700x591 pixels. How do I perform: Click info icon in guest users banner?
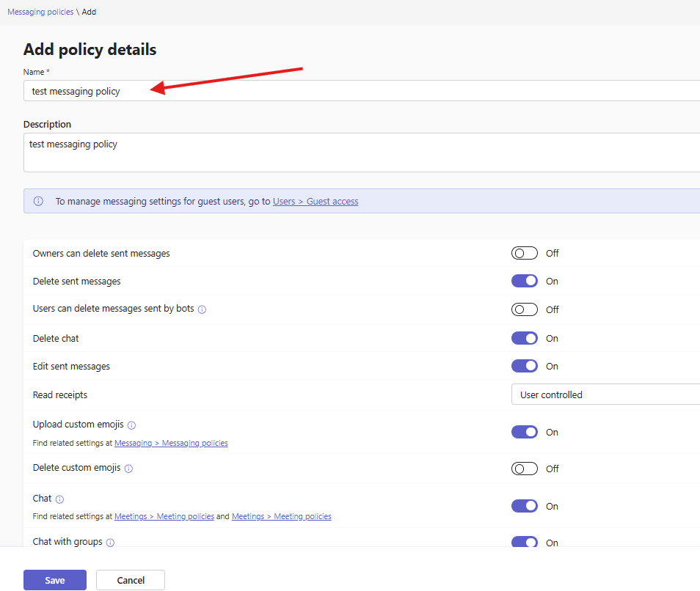click(38, 201)
